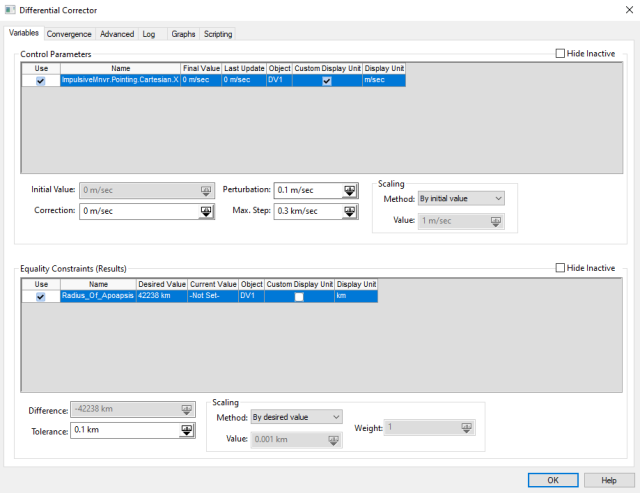The width and height of the screenshot is (640, 493).
Task: Click unit icon beside Correction field
Action: coord(206,211)
